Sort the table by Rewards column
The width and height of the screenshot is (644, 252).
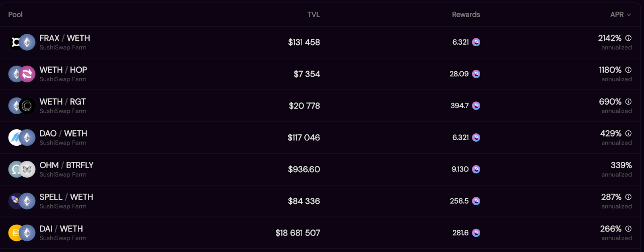pyautogui.click(x=466, y=14)
